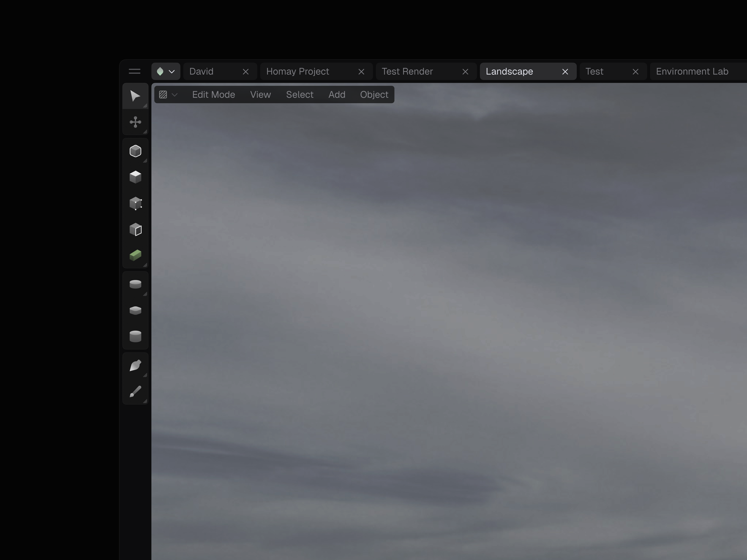747x560 pixels.
Task: Select the solid white-top cube tool
Action: [135, 177]
